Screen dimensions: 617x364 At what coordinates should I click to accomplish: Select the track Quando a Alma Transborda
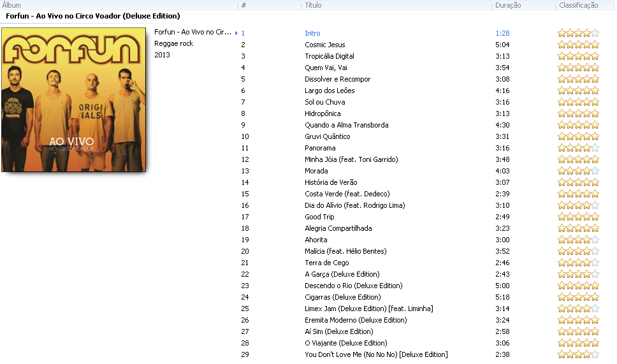(x=346, y=125)
